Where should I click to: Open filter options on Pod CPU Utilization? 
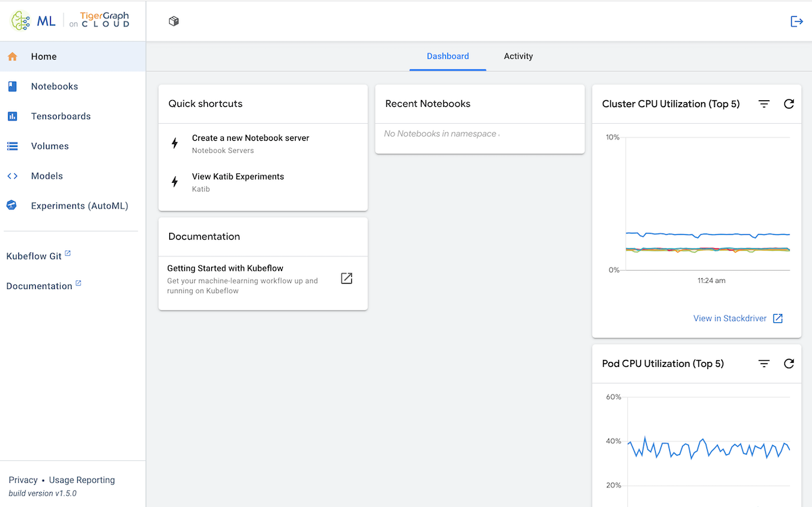tap(764, 363)
